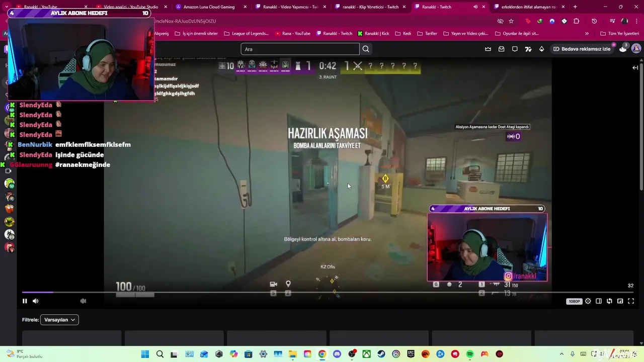Open the Extensions puzzle icon
Viewport: 644px width, 362px height.
click(577, 21)
